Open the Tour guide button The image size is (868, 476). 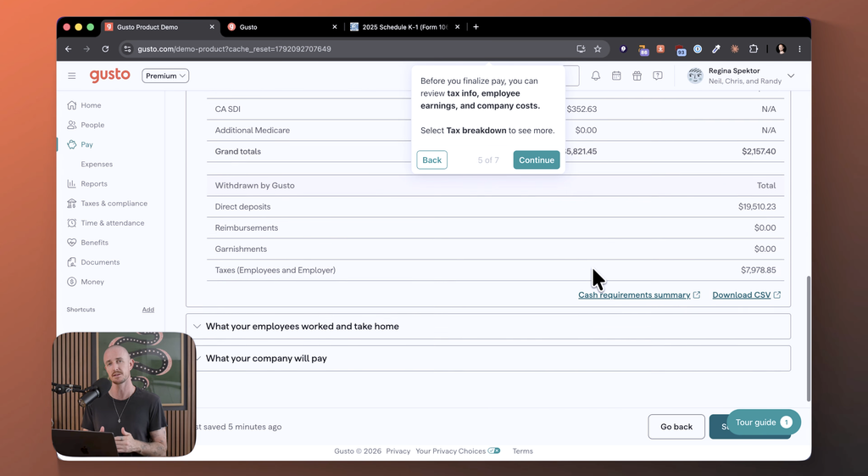(x=764, y=423)
